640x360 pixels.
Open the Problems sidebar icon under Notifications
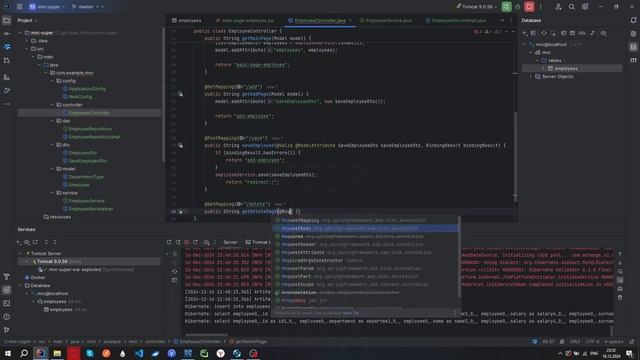[x=633, y=33]
